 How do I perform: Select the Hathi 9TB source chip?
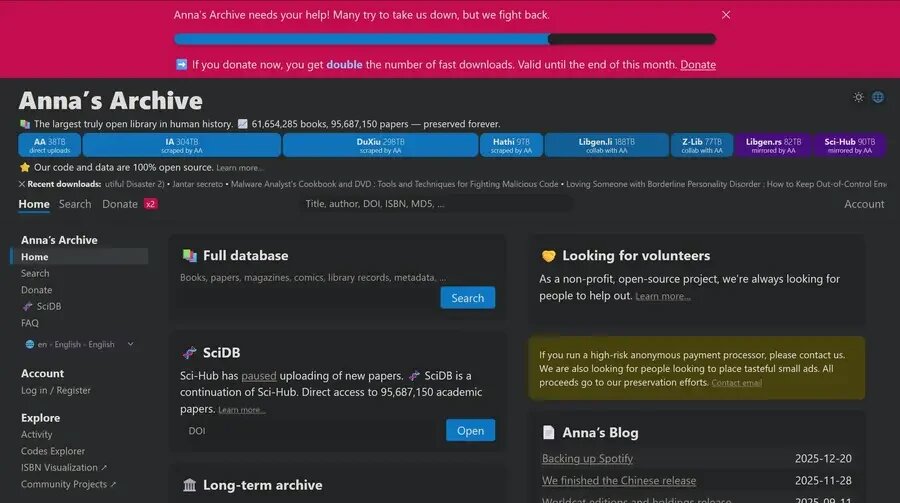pyautogui.click(x=511, y=145)
